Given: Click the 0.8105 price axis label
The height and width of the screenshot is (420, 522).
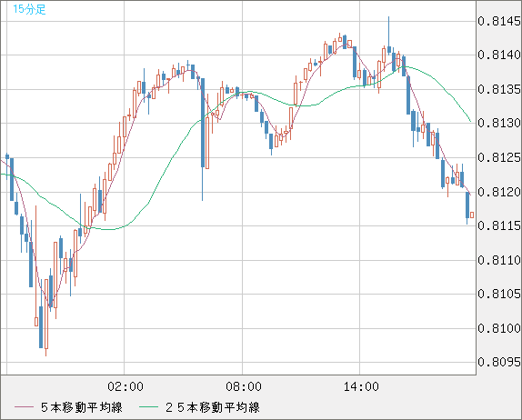Looking at the screenshot, I should pyautogui.click(x=499, y=294).
